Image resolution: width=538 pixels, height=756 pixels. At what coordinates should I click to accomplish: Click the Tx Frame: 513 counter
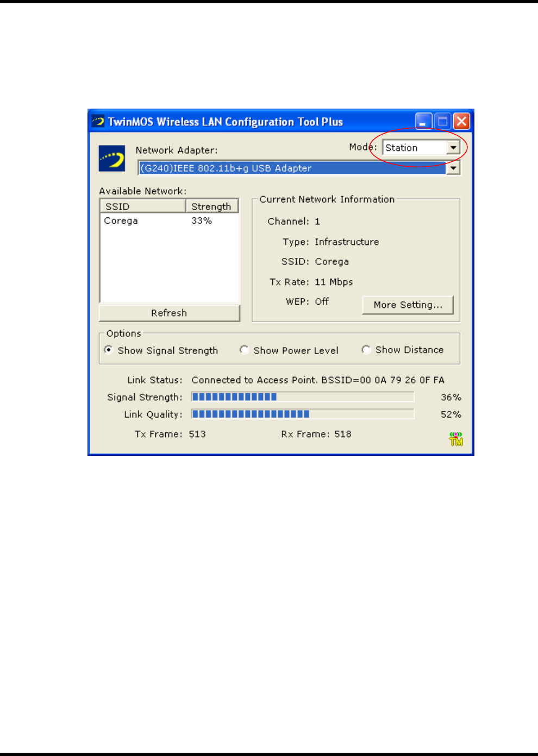(170, 434)
